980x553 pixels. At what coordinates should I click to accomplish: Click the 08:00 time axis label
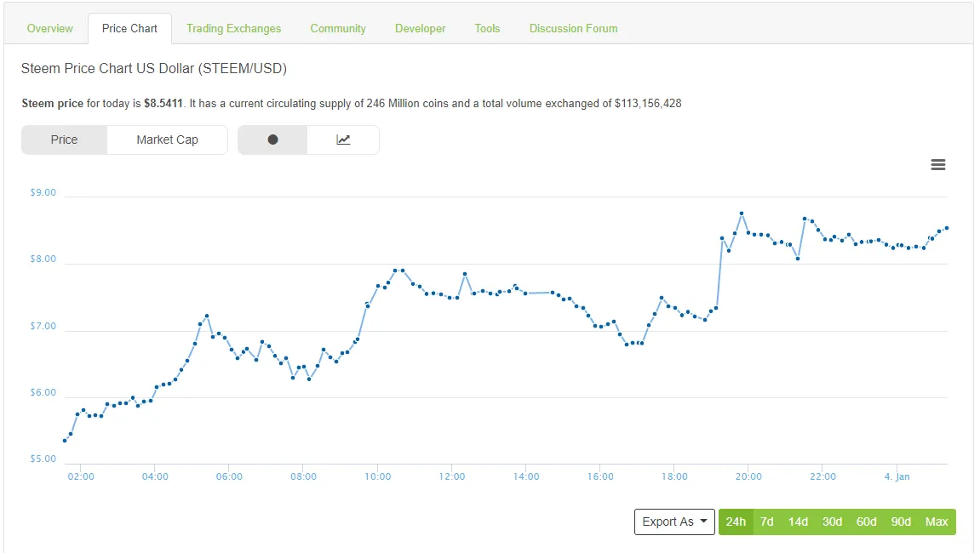(303, 476)
